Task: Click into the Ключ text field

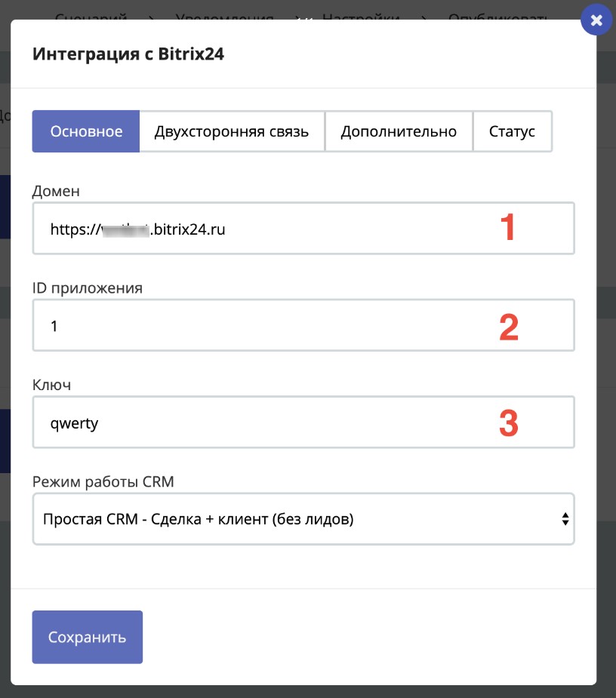Action: pyautogui.click(x=264, y=423)
